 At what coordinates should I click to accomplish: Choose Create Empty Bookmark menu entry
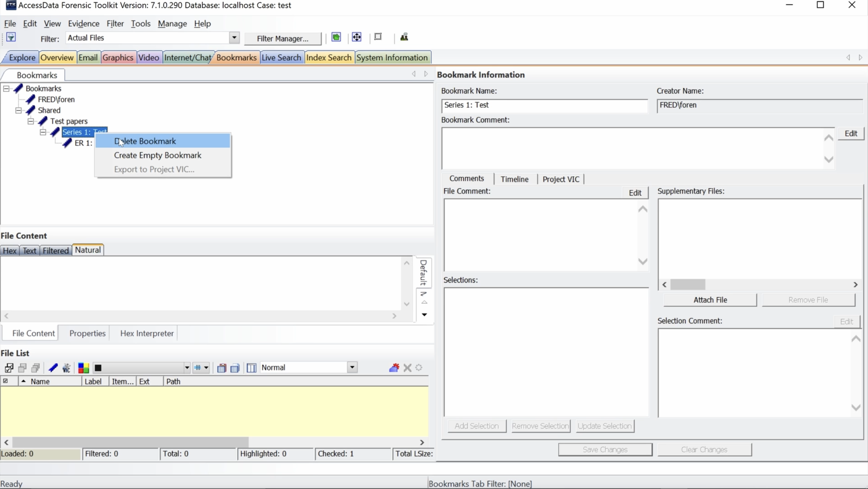tap(163, 155)
